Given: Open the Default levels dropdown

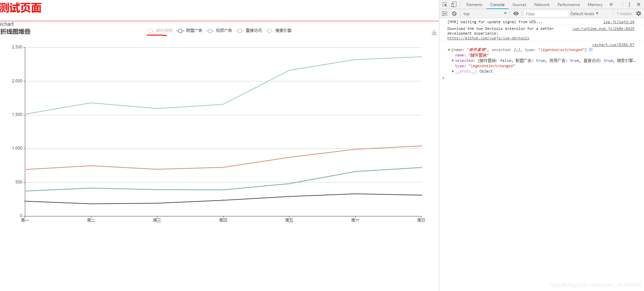Looking at the screenshot, I should [584, 14].
